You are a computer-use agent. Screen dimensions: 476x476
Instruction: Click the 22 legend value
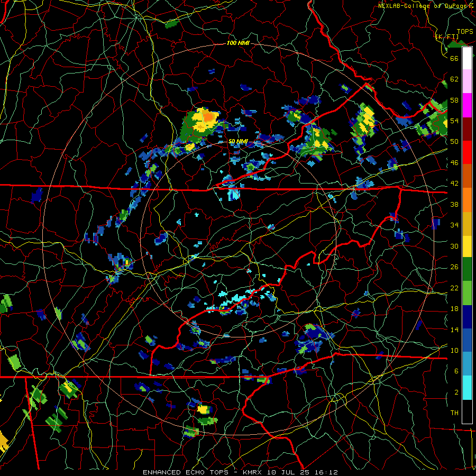click(454, 288)
